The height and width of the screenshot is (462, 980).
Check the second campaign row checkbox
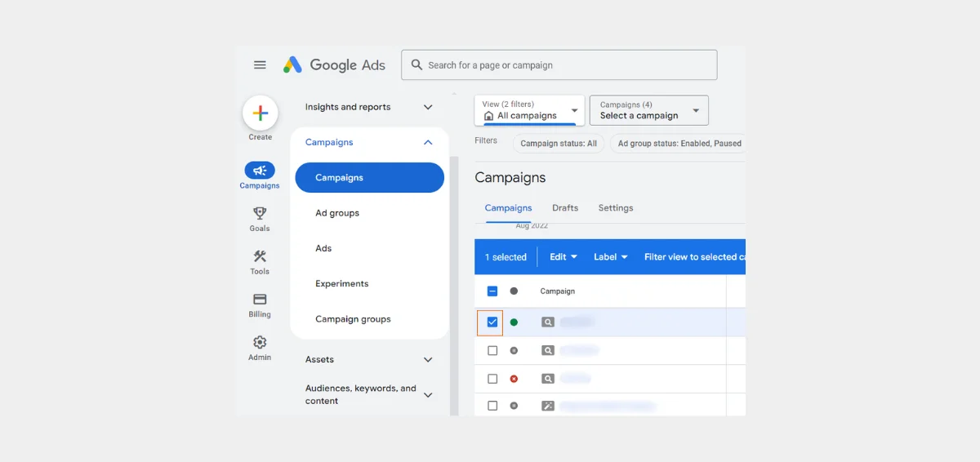click(492, 350)
